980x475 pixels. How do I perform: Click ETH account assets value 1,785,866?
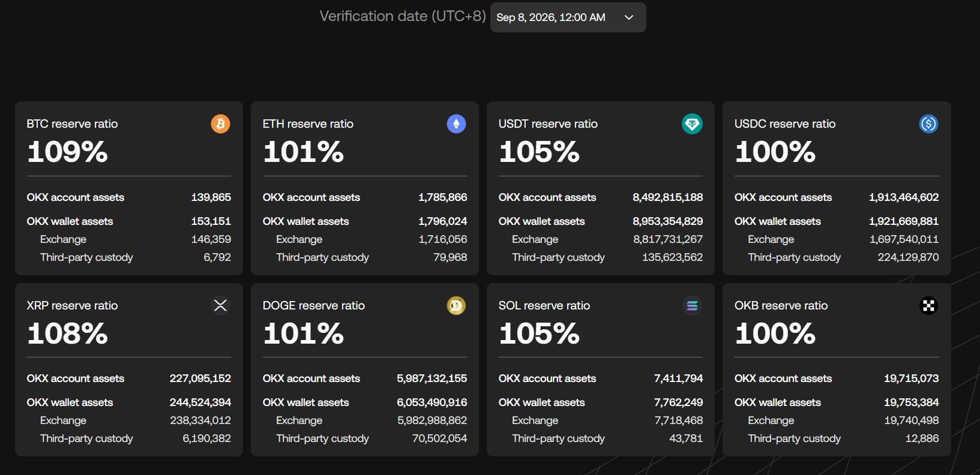[x=443, y=197]
